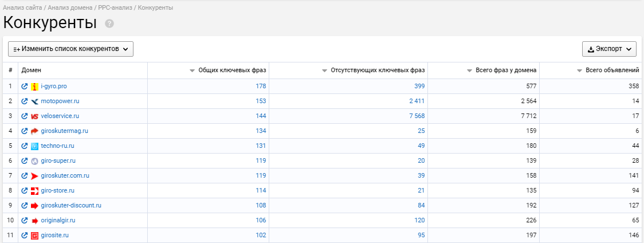Click the techno-ru.ru favicon
644x243 pixels.
tap(34, 146)
